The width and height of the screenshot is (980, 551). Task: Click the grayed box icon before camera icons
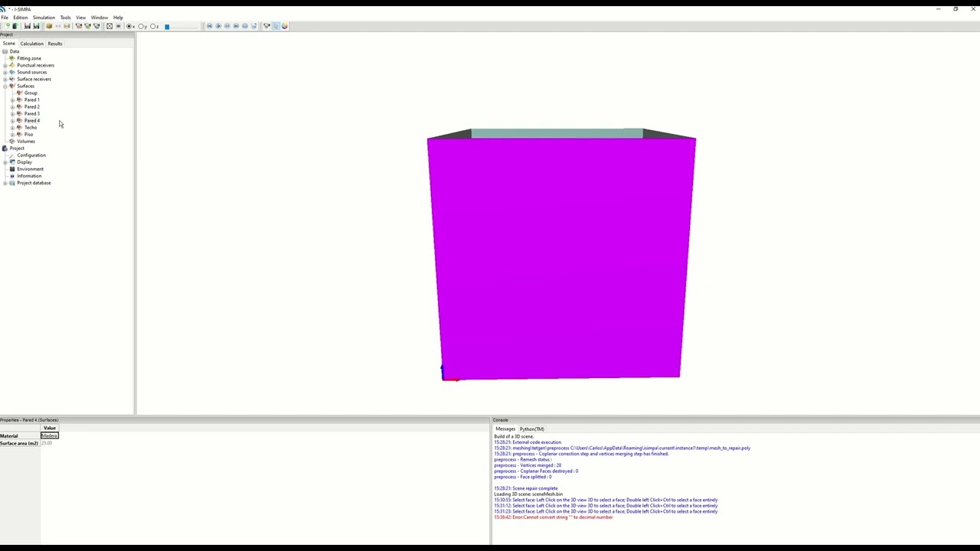pyautogui.click(x=67, y=26)
